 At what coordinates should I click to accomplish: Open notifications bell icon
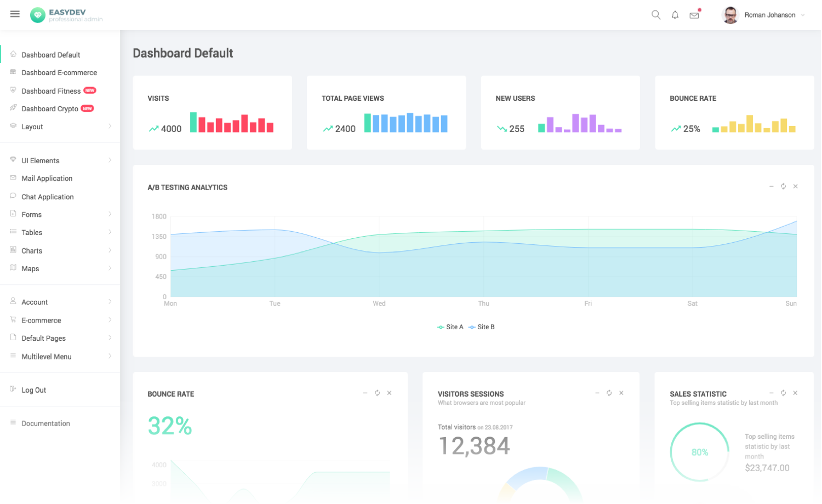[675, 15]
